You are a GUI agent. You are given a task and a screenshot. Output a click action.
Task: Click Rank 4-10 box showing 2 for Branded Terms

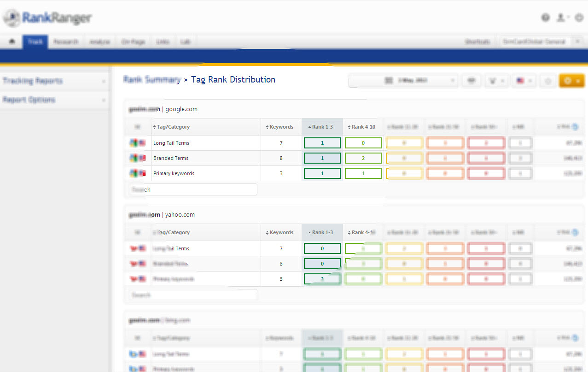coord(363,158)
